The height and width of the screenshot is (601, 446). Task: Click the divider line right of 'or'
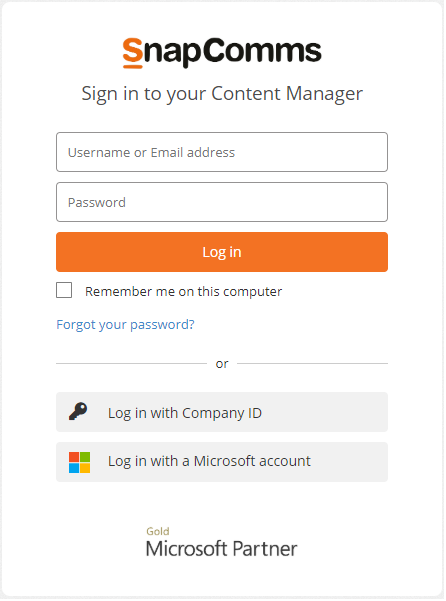(313, 364)
